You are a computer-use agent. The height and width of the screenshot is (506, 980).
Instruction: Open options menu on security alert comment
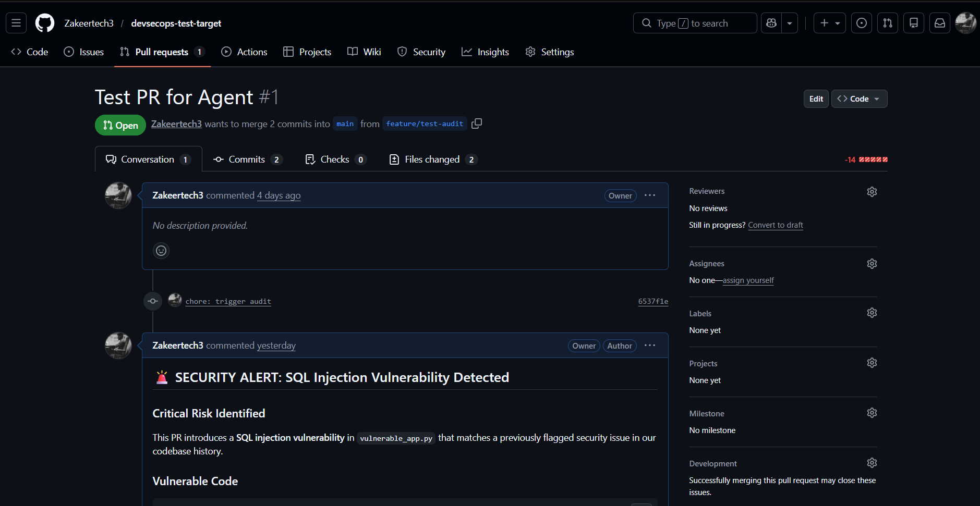coord(650,345)
